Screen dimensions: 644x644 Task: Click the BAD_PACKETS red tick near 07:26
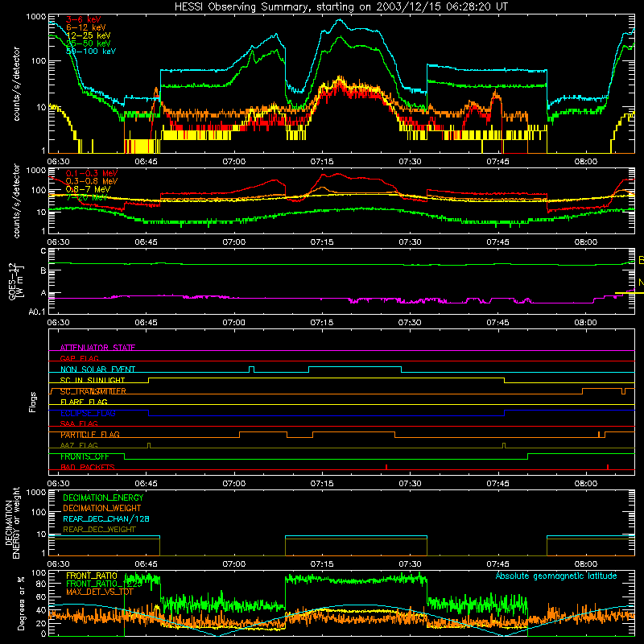(x=386, y=467)
